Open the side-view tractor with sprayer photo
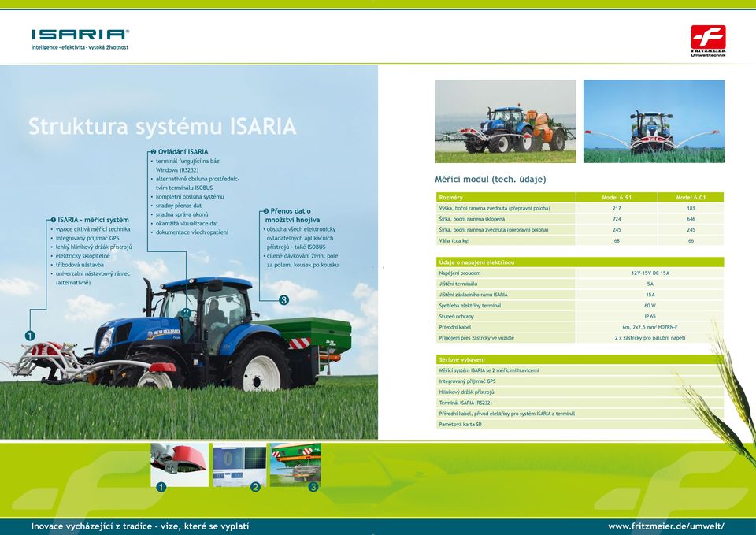The image size is (756, 535). pos(506,121)
